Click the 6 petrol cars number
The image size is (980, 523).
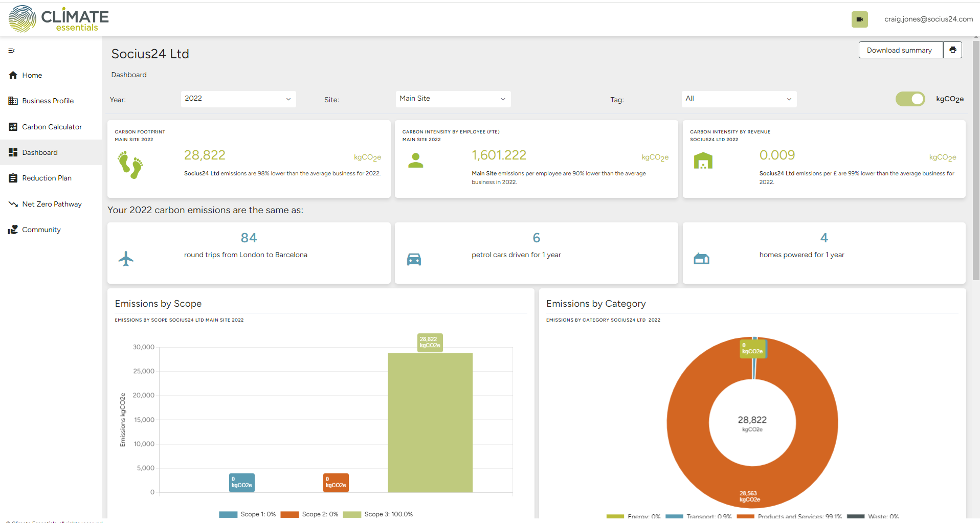pyautogui.click(x=537, y=238)
